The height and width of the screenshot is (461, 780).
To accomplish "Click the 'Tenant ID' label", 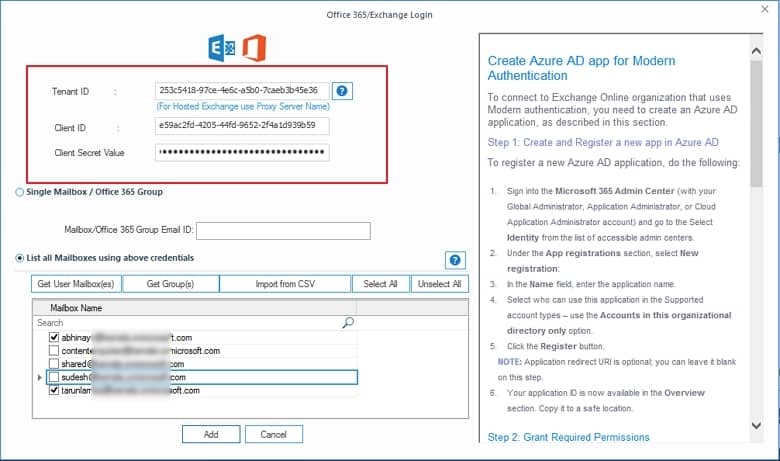I will pyautogui.click(x=70, y=92).
